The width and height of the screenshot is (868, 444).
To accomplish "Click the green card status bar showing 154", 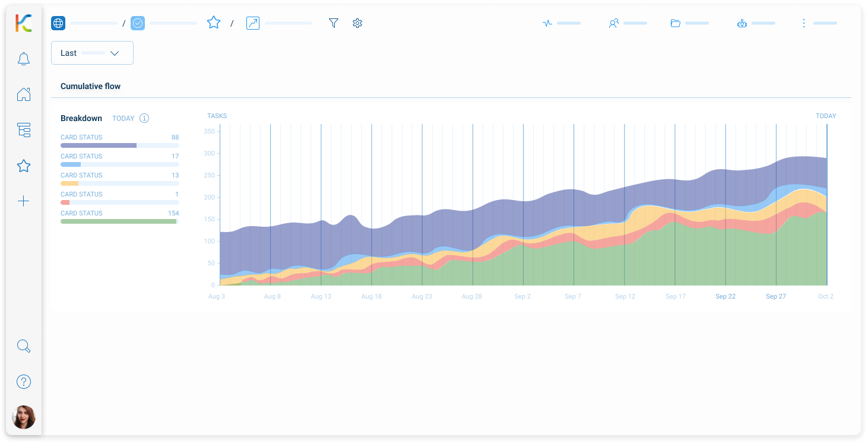I will coord(119,221).
